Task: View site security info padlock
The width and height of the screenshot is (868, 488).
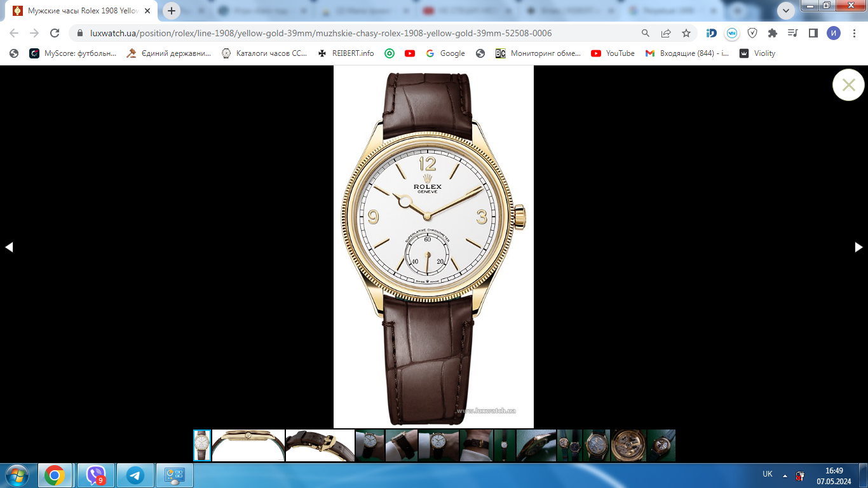Action: pos(80,33)
